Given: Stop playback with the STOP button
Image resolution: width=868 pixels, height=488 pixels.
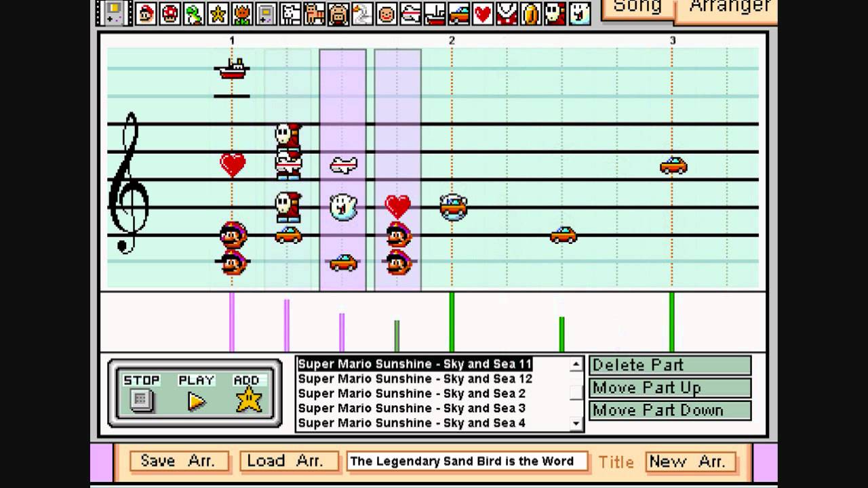Looking at the screenshot, I should (141, 400).
